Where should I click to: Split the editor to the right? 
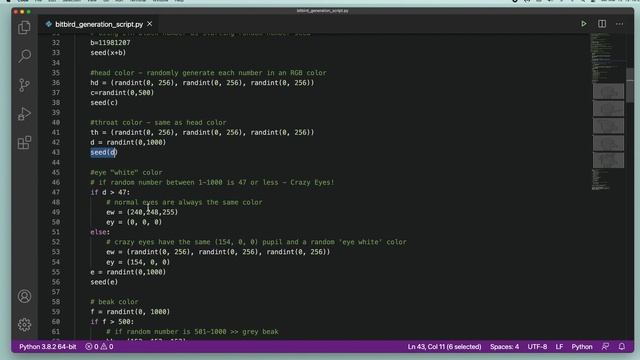point(602,24)
